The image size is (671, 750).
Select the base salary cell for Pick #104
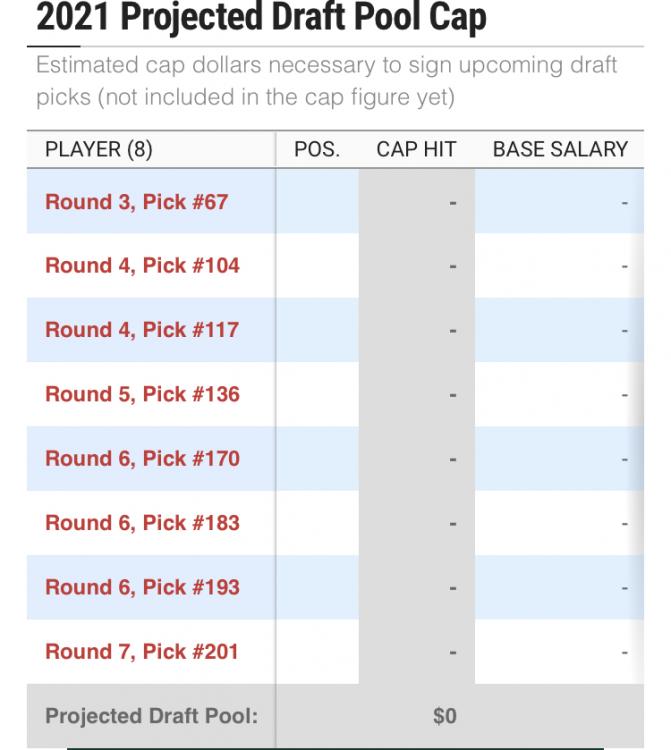[x=624, y=267]
